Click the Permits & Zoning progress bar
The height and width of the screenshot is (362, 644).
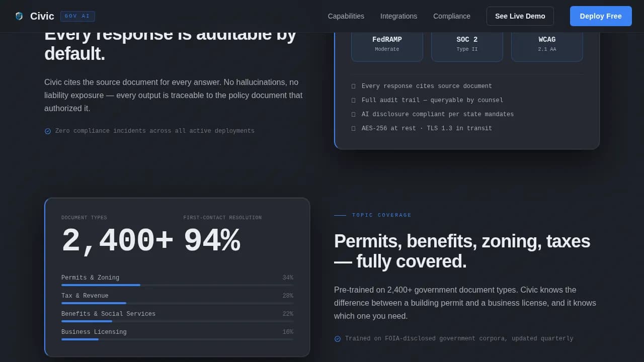coord(177,285)
